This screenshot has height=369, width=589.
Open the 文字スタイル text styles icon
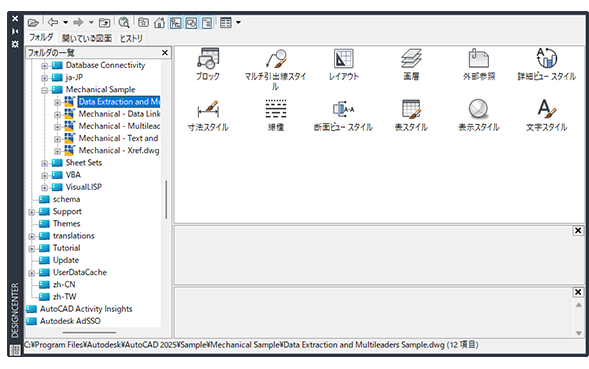(546, 115)
